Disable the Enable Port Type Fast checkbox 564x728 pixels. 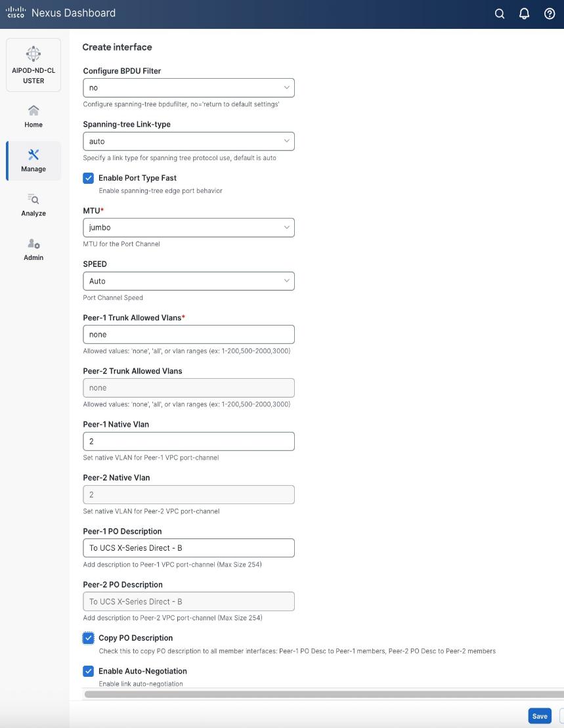[89, 177]
